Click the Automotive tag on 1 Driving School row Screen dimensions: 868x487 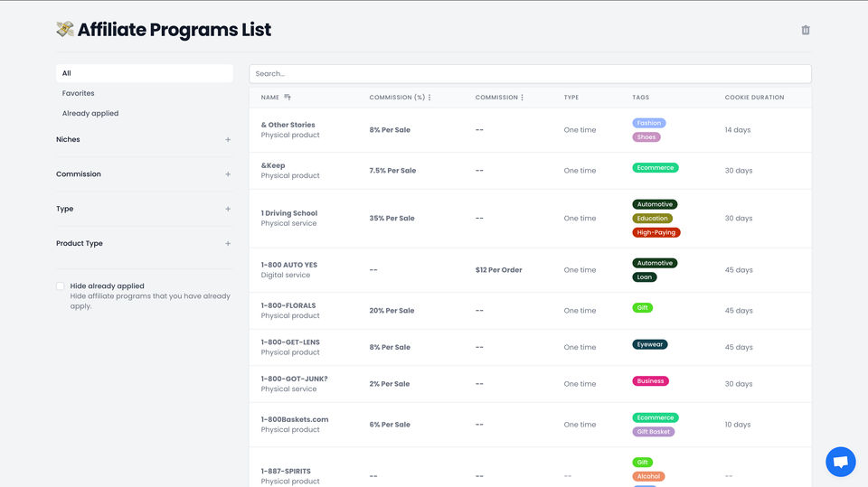click(655, 204)
